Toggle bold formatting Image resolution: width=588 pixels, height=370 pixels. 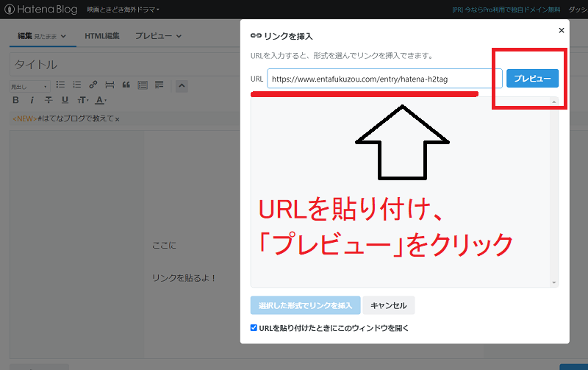pyautogui.click(x=15, y=100)
